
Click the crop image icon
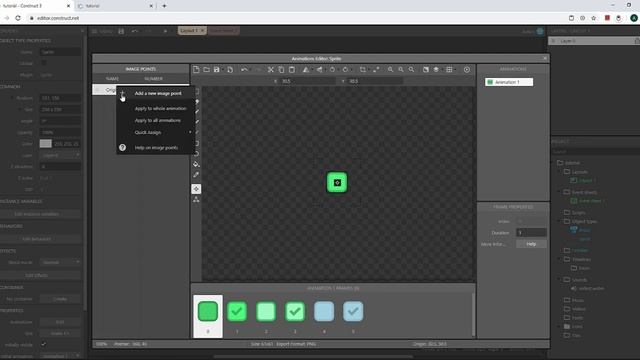click(362, 70)
